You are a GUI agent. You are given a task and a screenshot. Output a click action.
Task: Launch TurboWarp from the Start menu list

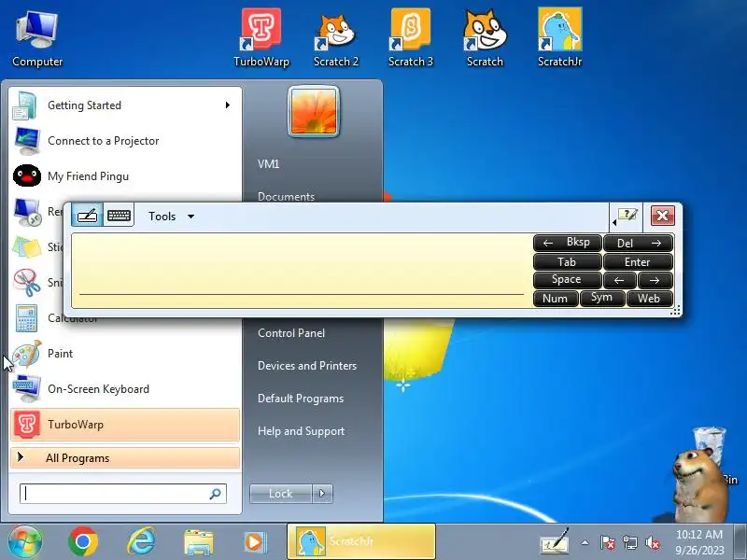pos(124,425)
